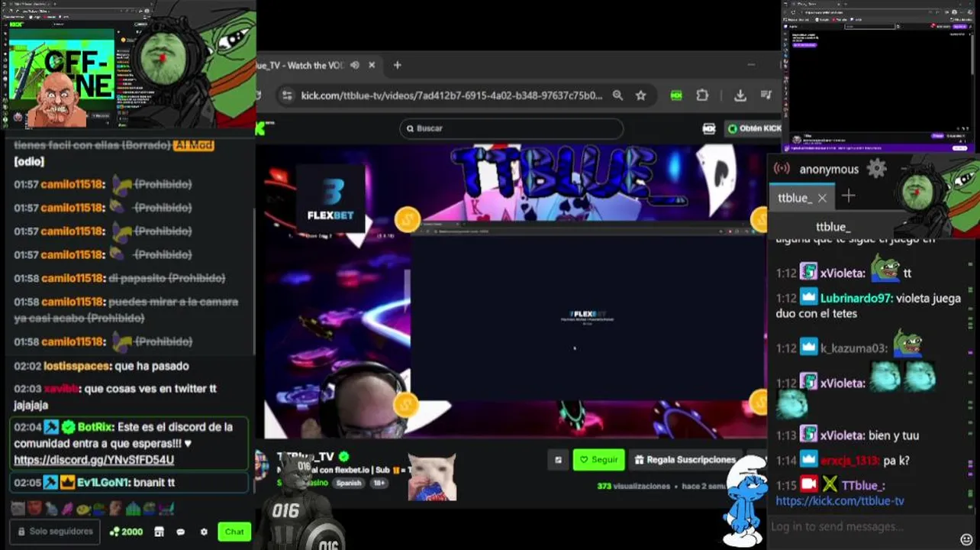Image resolution: width=980 pixels, height=550 pixels.
Task: Click the green Chat send button
Action: point(234,532)
